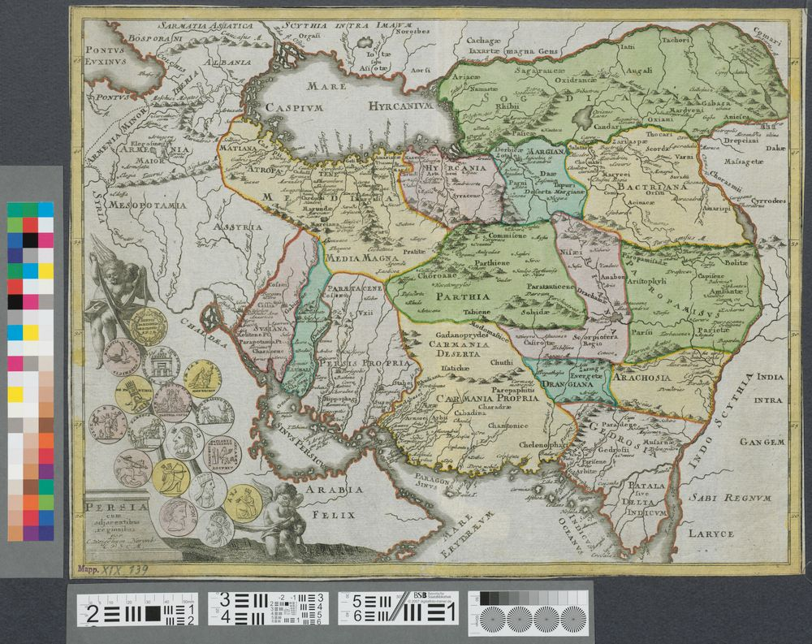
Task: Click the large numeral 5 on the resolution target
Action: tap(356, 601)
